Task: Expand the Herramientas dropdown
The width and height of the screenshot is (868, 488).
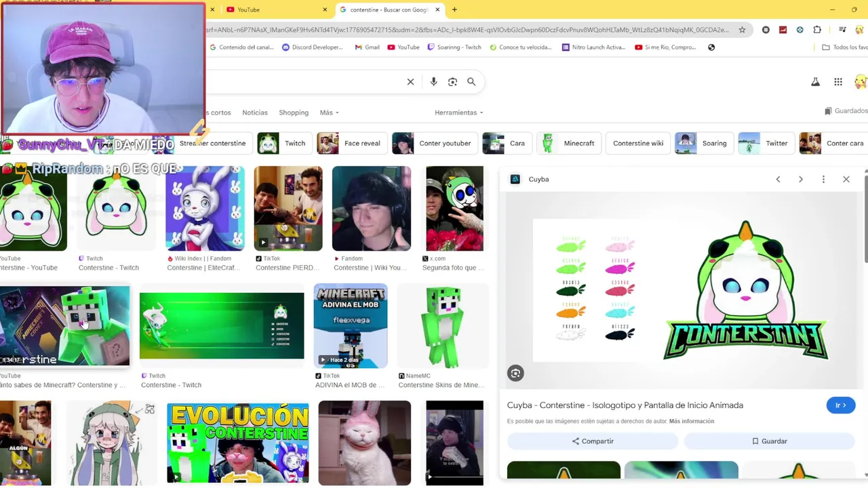Action: coord(459,113)
